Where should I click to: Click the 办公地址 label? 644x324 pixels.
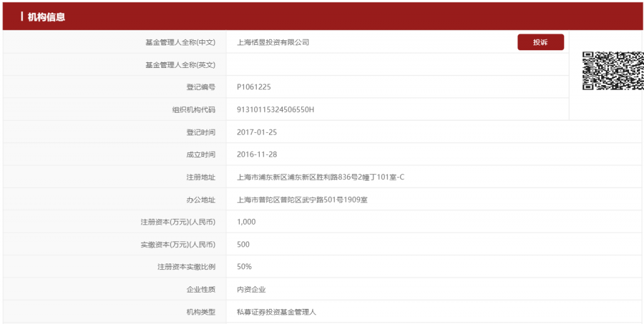pos(201,200)
